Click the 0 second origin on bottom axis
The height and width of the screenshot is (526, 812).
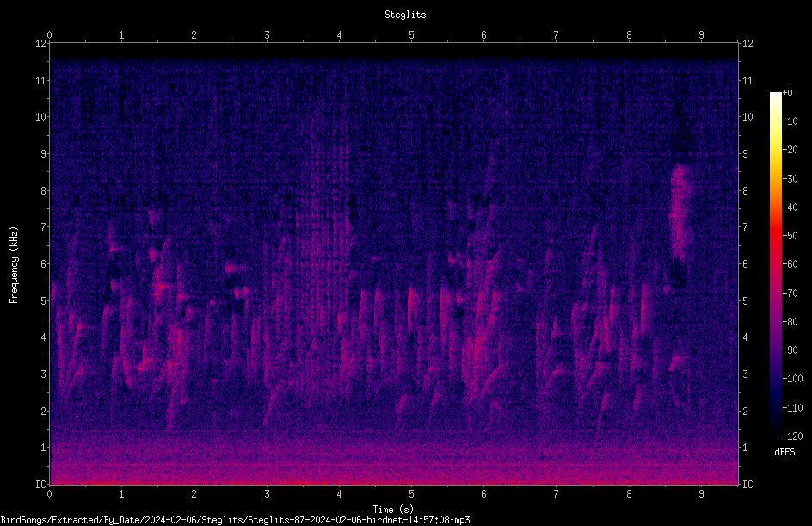[x=49, y=494]
